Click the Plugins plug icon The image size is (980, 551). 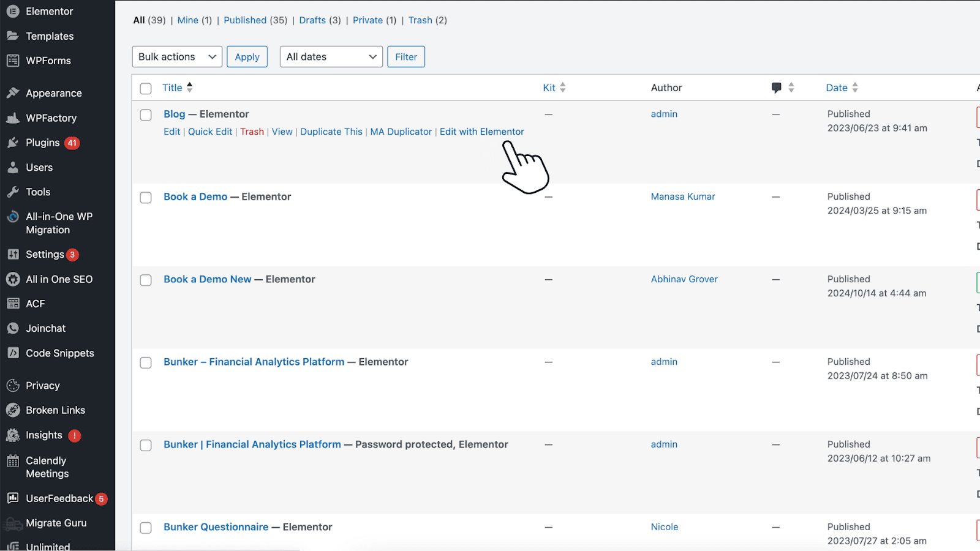[13, 143]
